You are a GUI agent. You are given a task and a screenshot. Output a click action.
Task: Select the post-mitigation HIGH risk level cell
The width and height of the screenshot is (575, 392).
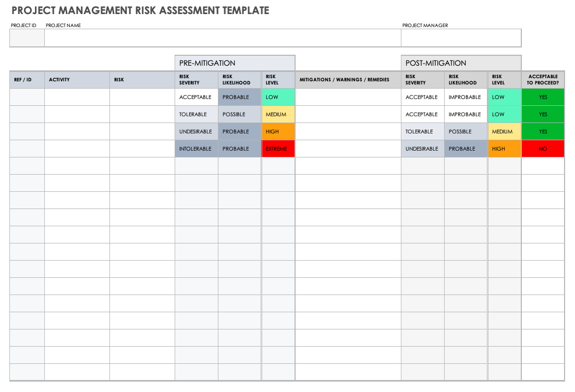point(504,149)
